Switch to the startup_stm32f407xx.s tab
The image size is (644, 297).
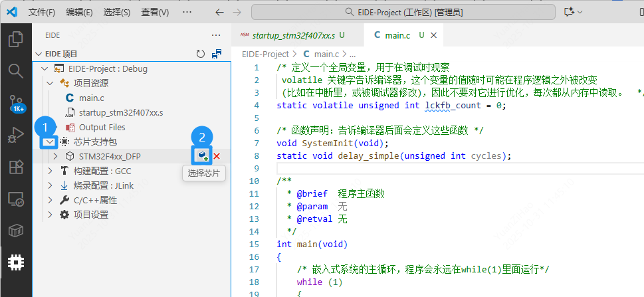(x=298, y=35)
